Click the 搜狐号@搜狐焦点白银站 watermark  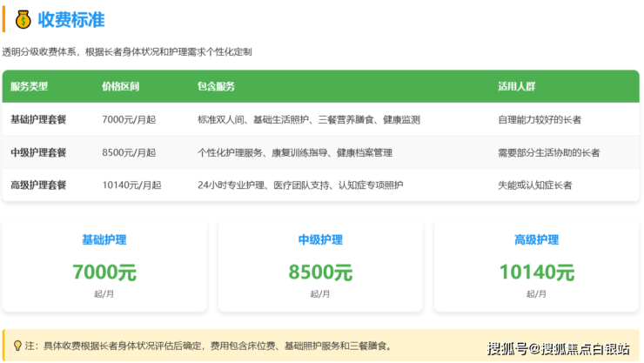click(x=558, y=348)
